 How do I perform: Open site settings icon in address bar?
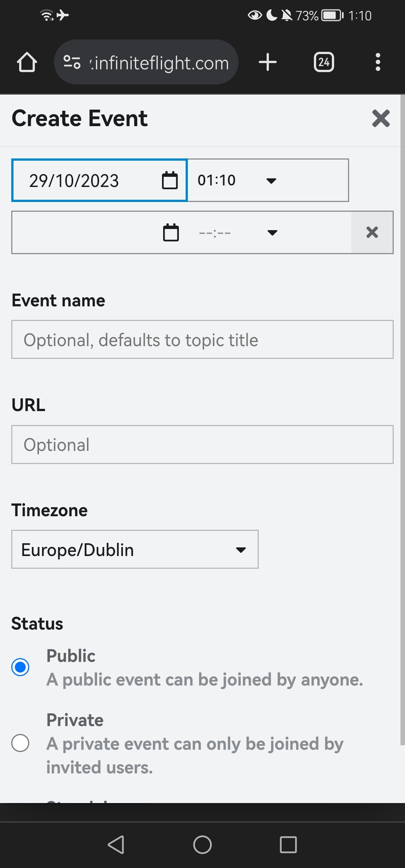[x=72, y=62]
